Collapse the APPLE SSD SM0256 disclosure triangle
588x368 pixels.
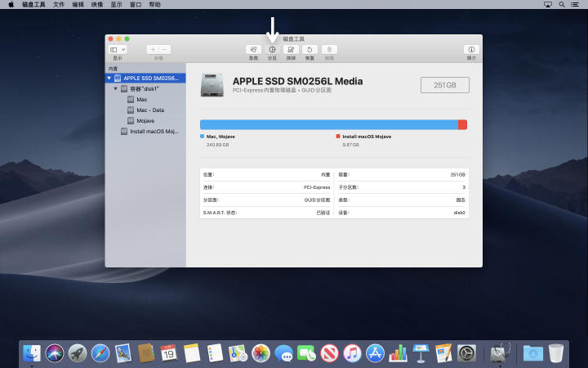click(x=109, y=79)
